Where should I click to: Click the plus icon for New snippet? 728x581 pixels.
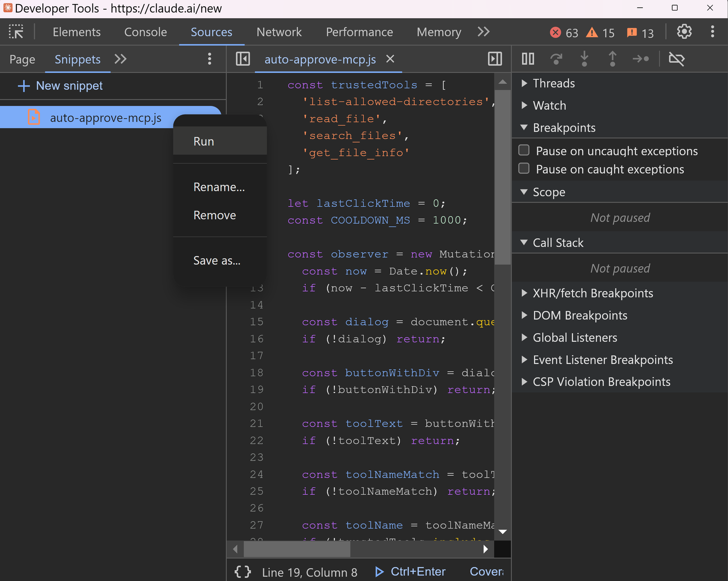24,86
